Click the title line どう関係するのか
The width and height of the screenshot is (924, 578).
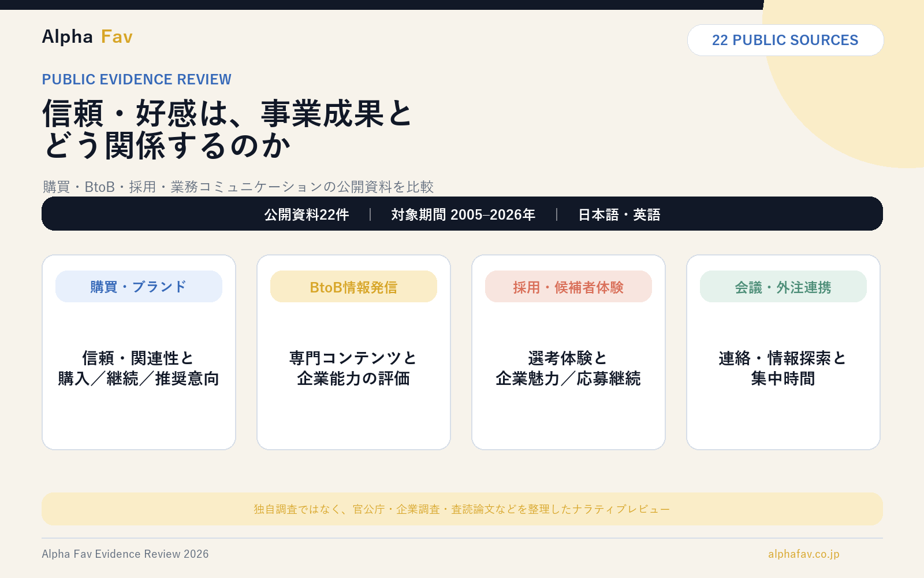tap(166, 145)
